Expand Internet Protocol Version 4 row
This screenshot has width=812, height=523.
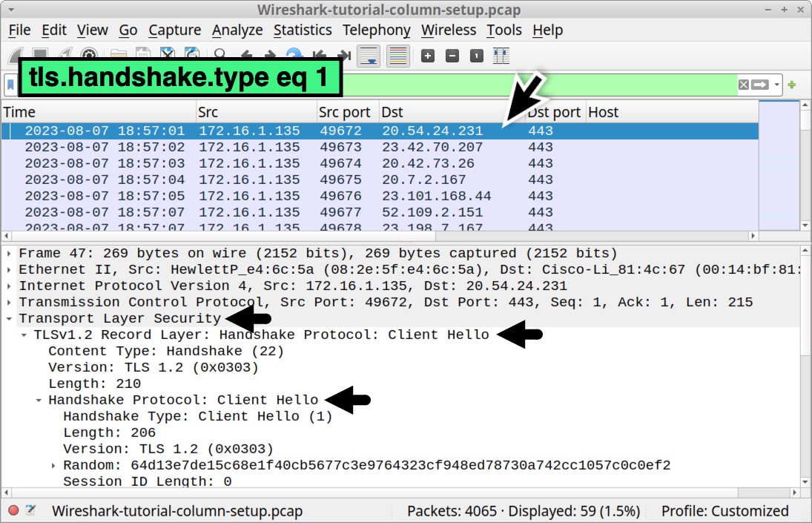(x=10, y=286)
